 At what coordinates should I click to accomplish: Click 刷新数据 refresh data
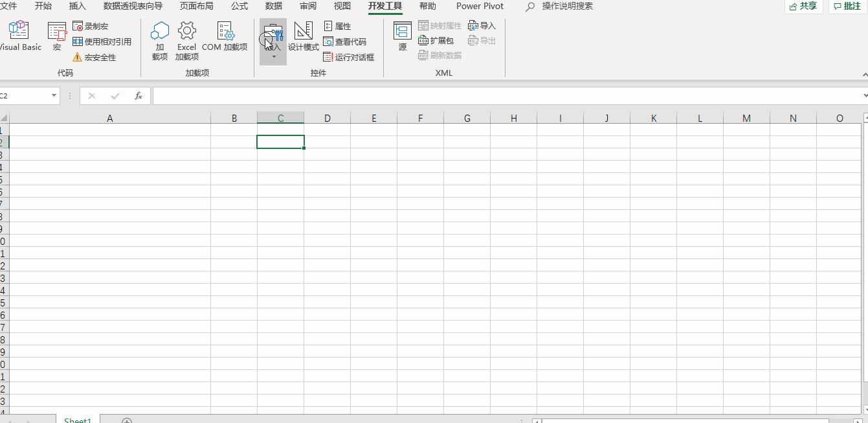pyautogui.click(x=440, y=56)
